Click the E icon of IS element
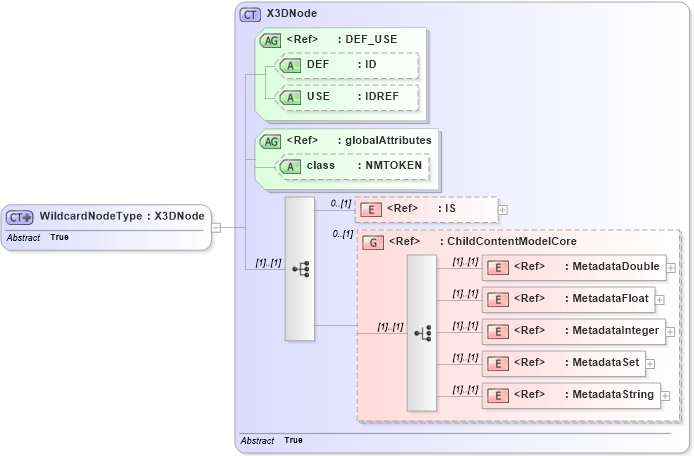Viewport: 694px width, 456px height. (371, 209)
